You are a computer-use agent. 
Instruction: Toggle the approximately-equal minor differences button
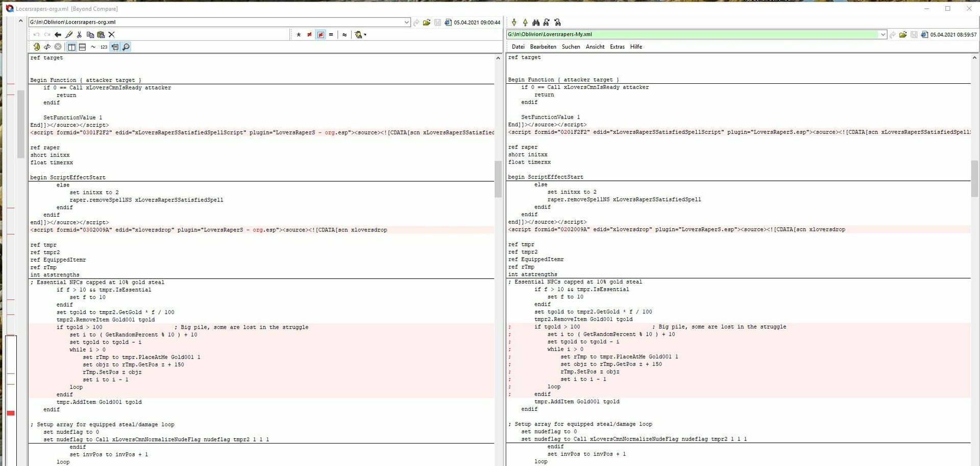coord(345,35)
